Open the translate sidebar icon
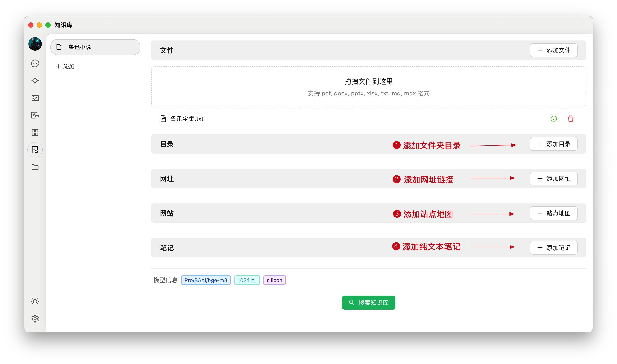The image size is (617, 364). [35, 115]
